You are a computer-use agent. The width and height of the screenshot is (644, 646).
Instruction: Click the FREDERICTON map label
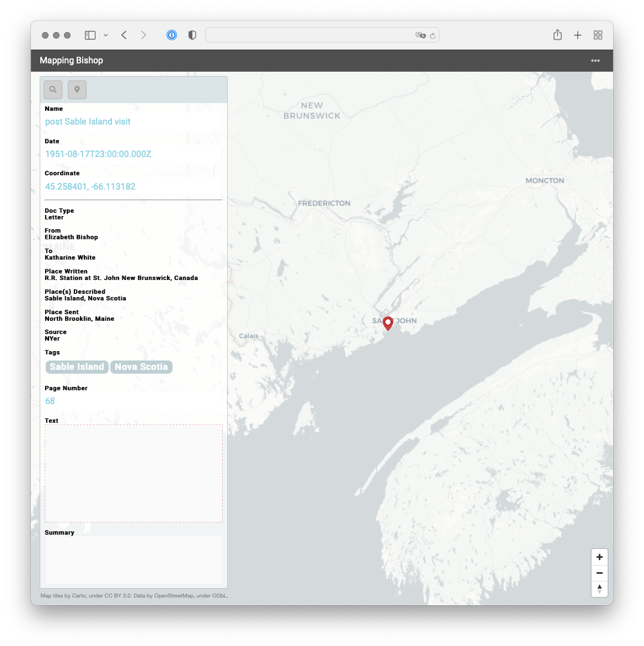point(324,203)
